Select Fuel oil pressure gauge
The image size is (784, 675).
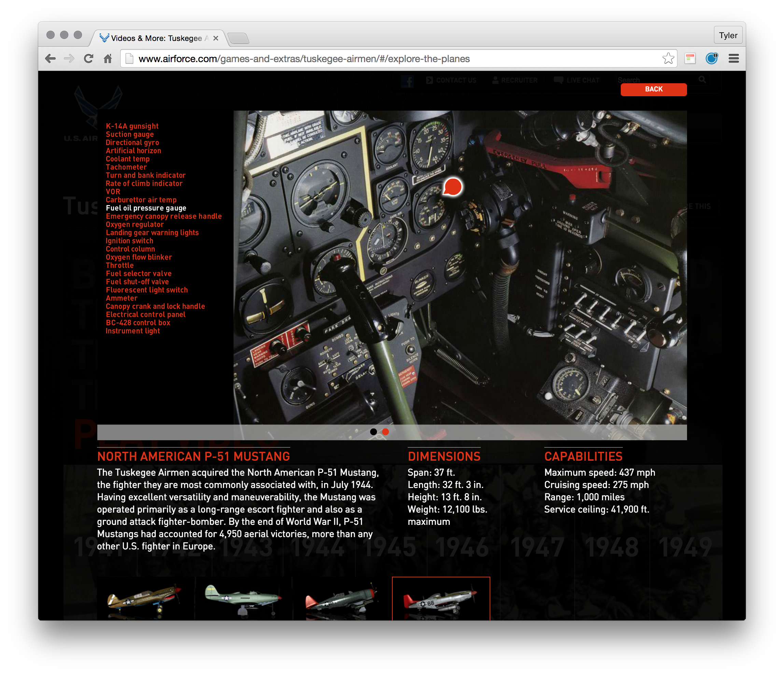point(146,208)
